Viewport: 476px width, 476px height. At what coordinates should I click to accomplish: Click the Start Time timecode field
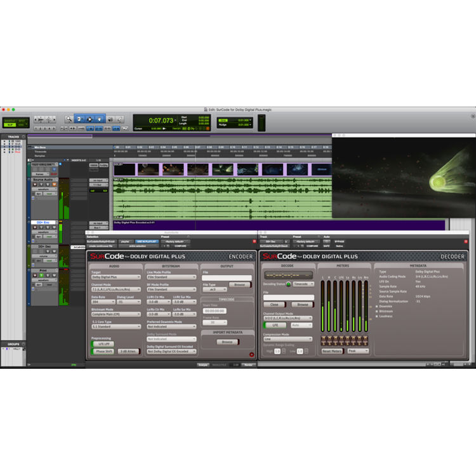coord(215,311)
